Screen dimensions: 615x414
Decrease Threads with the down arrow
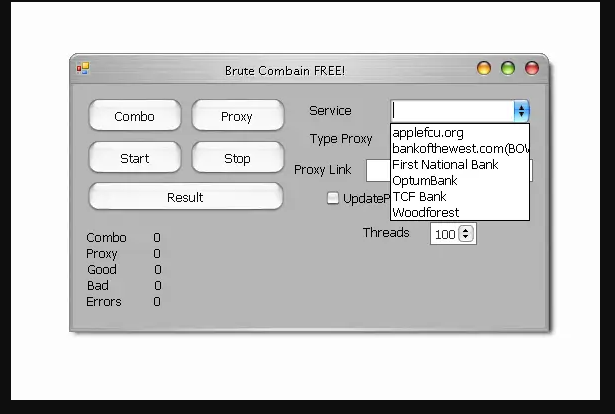tap(466, 237)
